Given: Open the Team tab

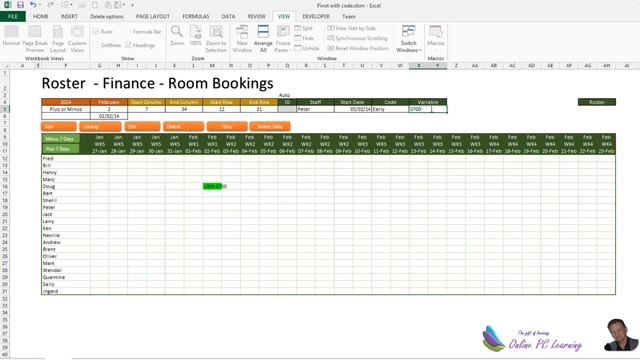Looking at the screenshot, I should [349, 16].
